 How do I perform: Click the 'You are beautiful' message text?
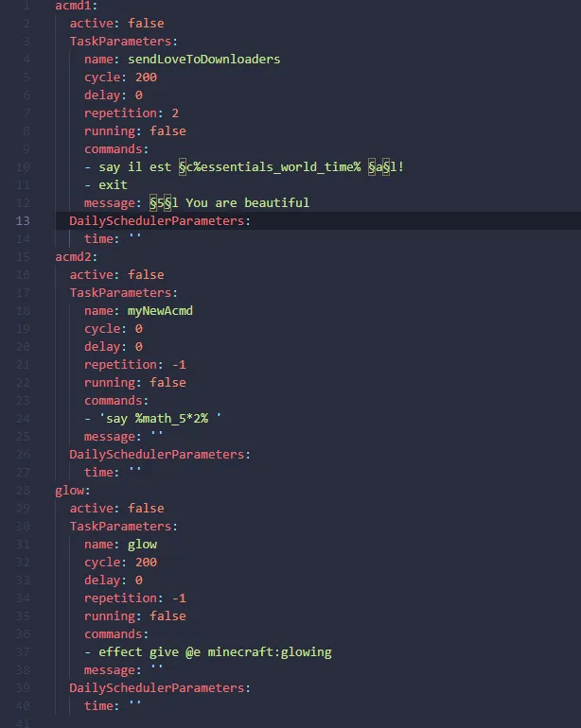(x=247, y=203)
